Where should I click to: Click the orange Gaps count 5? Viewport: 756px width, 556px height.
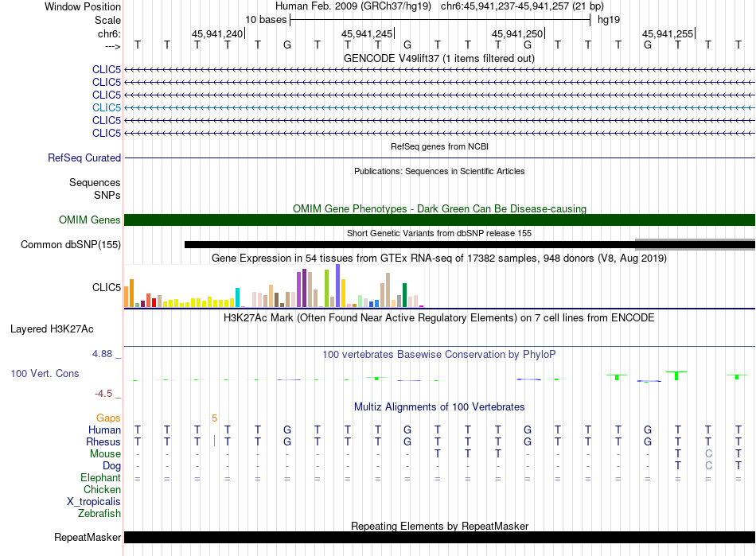click(x=215, y=418)
